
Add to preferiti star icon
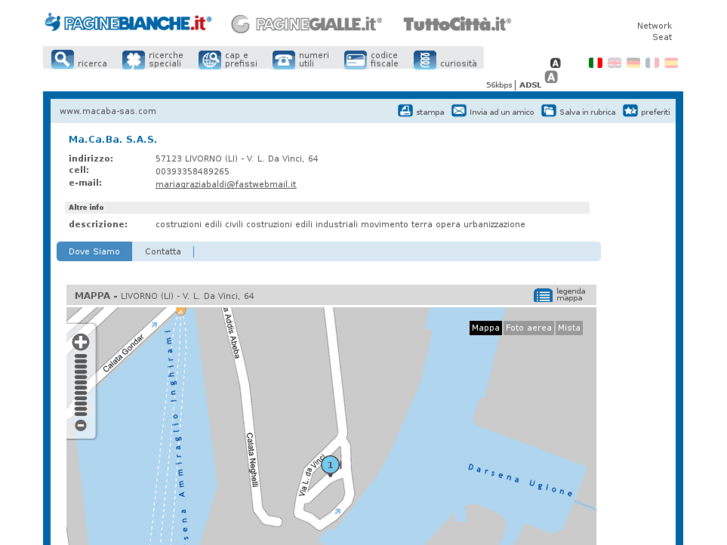coord(630,111)
